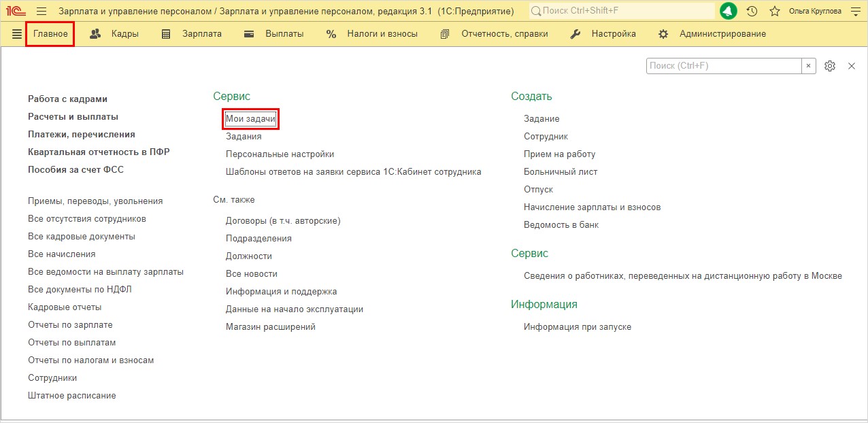The image size is (868, 423).
Task: Open Все новости
Action: [252, 274]
